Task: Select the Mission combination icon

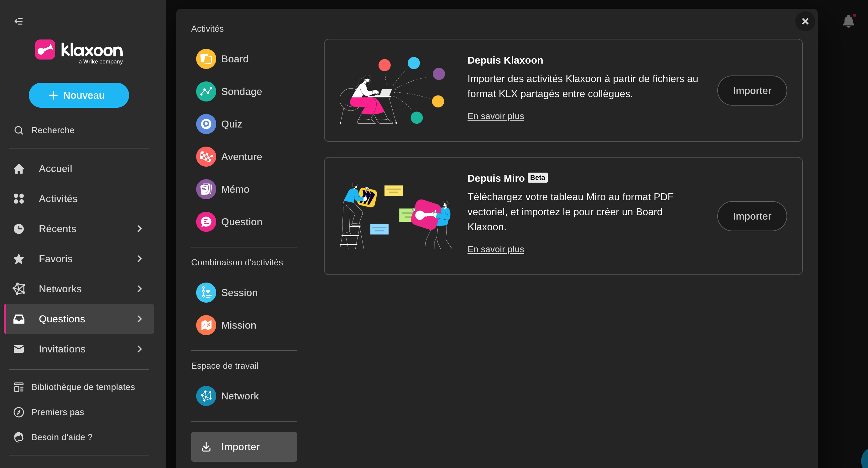Action: pyautogui.click(x=206, y=325)
